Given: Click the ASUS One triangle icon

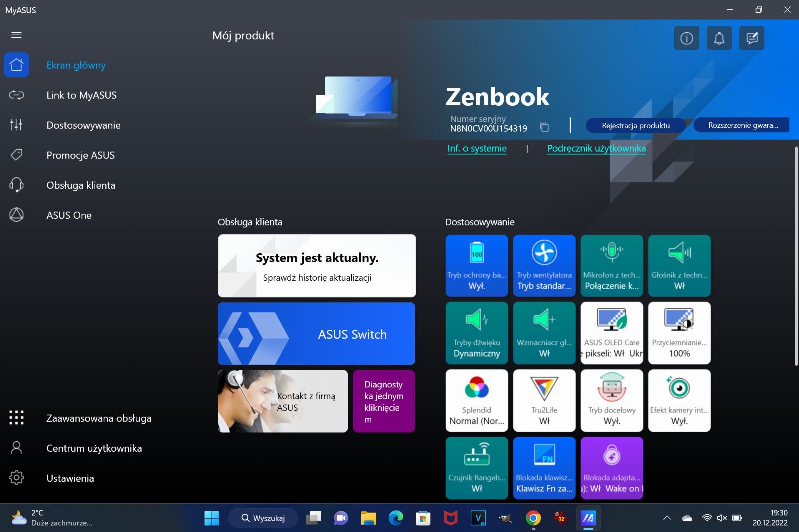Looking at the screenshot, I should [16, 215].
